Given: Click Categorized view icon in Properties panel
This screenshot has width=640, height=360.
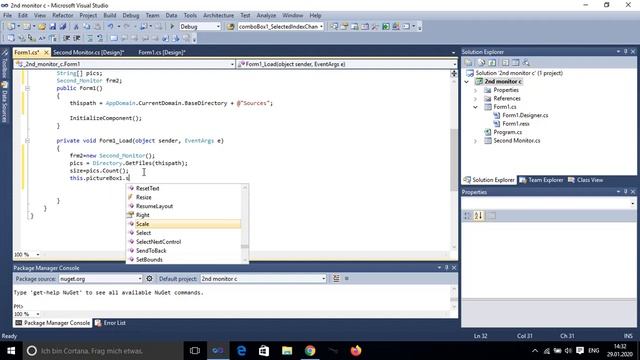Looking at the screenshot, I should (467, 216).
